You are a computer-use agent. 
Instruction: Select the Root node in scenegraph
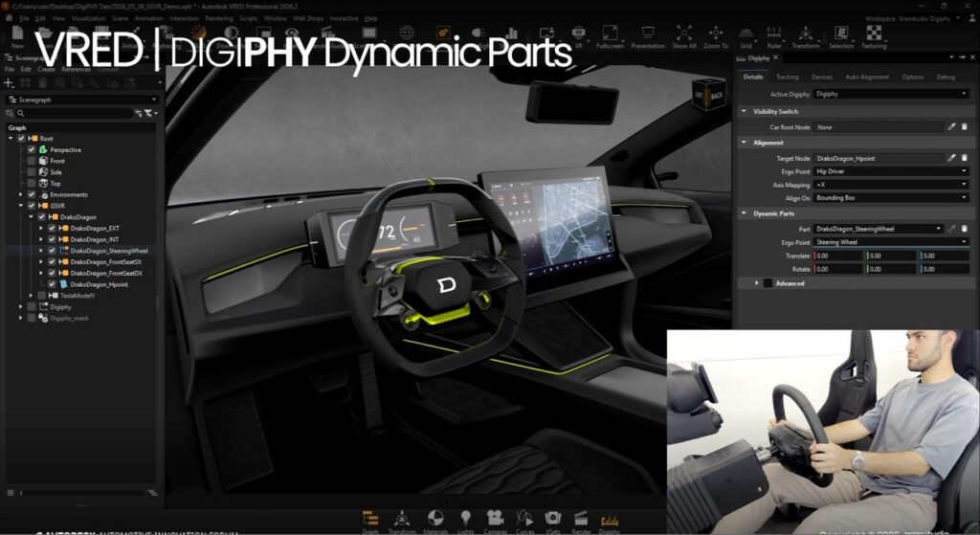(x=46, y=139)
